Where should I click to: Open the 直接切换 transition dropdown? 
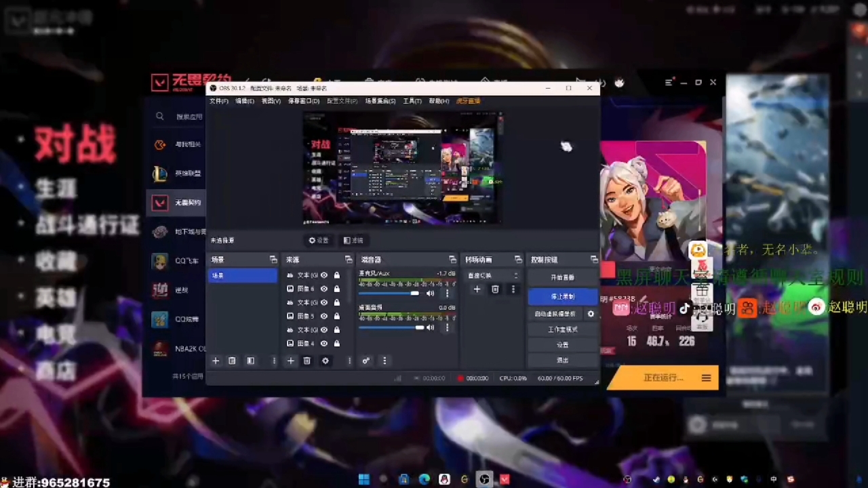(493, 276)
